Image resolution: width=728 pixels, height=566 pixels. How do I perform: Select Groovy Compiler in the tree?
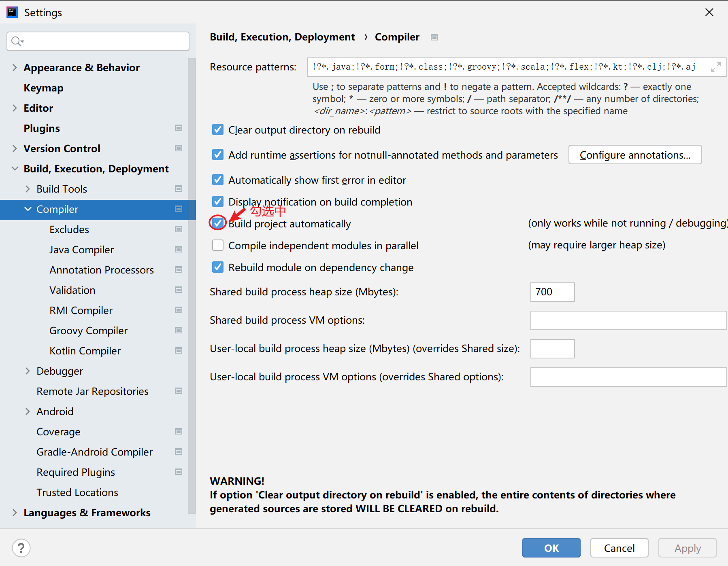(x=88, y=331)
